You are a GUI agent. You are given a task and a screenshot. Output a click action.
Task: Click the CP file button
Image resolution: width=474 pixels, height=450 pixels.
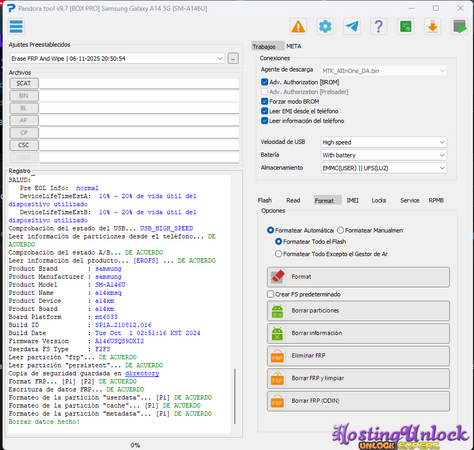[x=24, y=133]
